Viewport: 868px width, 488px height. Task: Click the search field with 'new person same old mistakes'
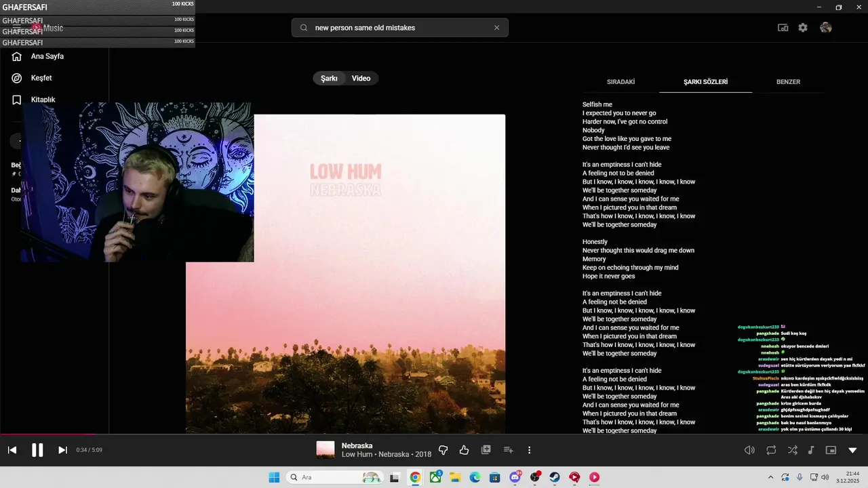click(400, 28)
